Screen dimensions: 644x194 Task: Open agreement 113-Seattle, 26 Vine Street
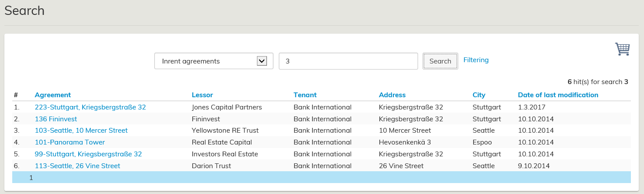(77, 166)
